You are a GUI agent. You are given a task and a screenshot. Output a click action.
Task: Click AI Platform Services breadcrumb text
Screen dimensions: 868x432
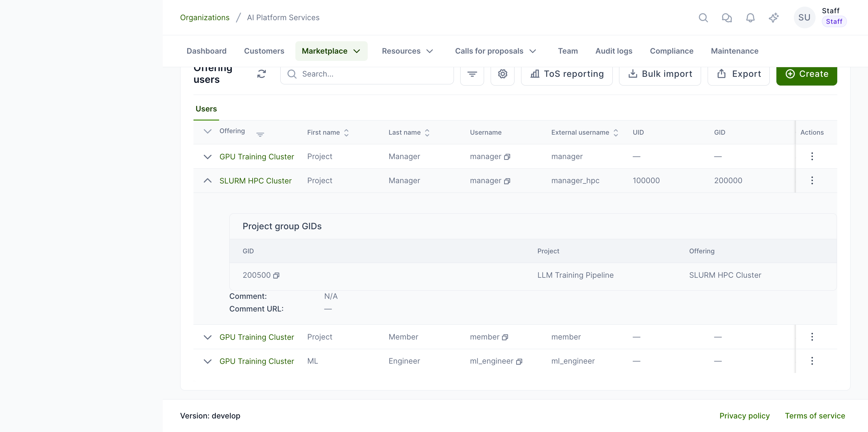point(283,17)
